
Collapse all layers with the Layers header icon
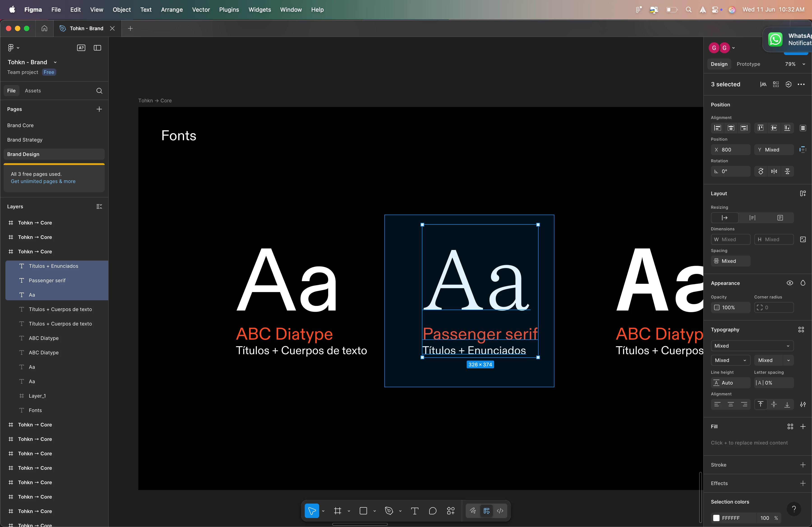[99, 206]
